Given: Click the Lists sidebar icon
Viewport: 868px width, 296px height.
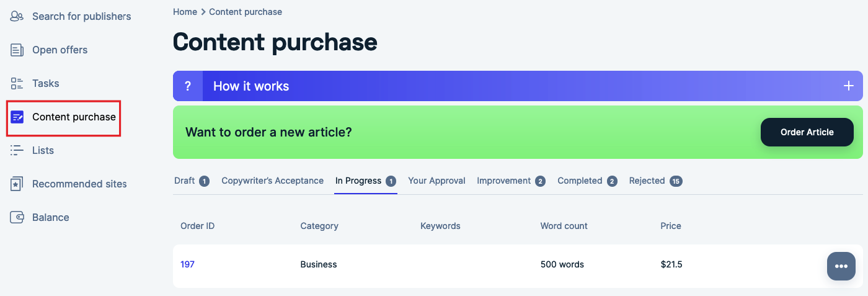Looking at the screenshot, I should [17, 150].
